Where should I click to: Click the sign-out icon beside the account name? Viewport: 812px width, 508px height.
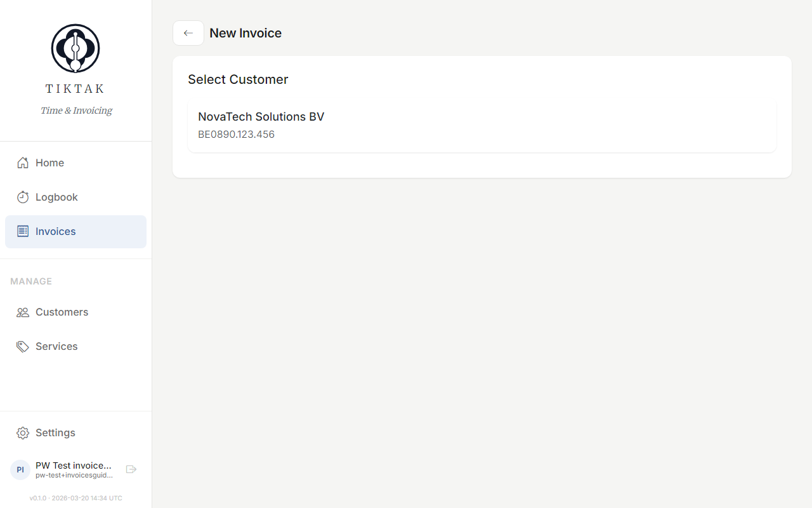click(x=131, y=469)
